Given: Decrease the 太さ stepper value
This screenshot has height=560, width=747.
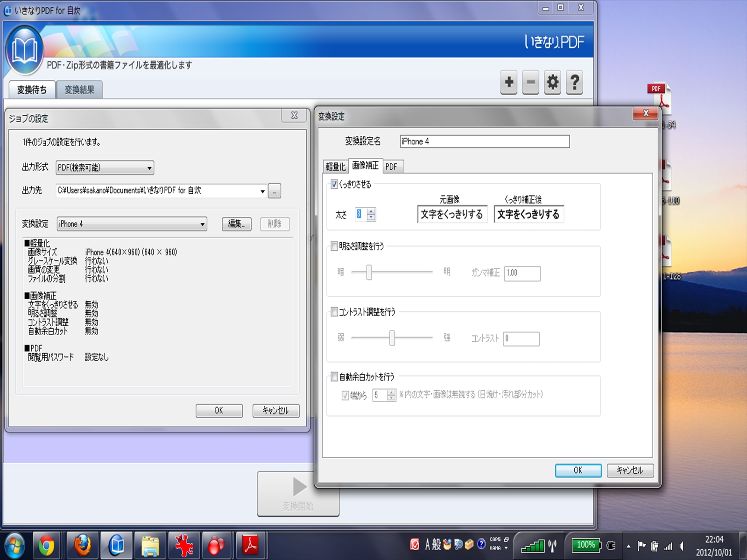Looking at the screenshot, I should [371, 217].
